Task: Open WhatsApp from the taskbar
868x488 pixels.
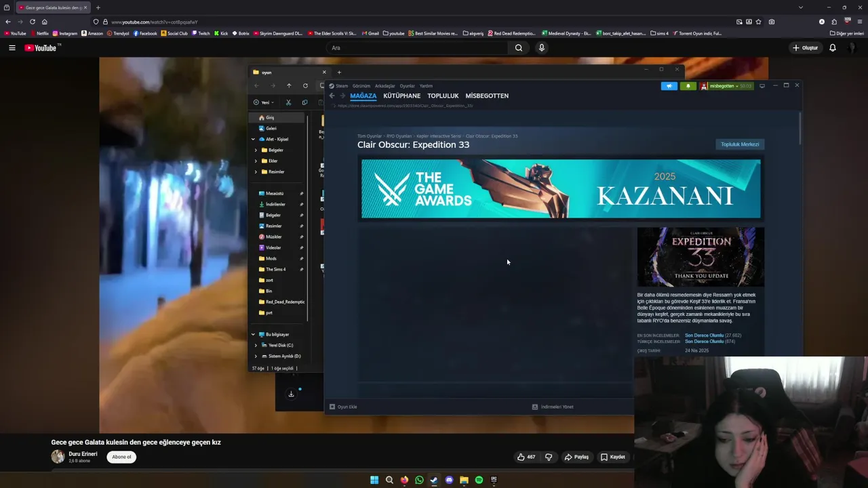Action: (x=419, y=480)
